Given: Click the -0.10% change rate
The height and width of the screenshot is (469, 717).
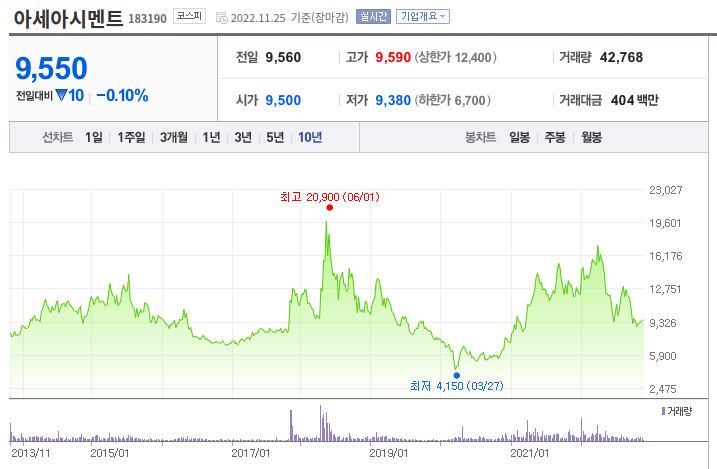Looking at the screenshot, I should (x=122, y=96).
